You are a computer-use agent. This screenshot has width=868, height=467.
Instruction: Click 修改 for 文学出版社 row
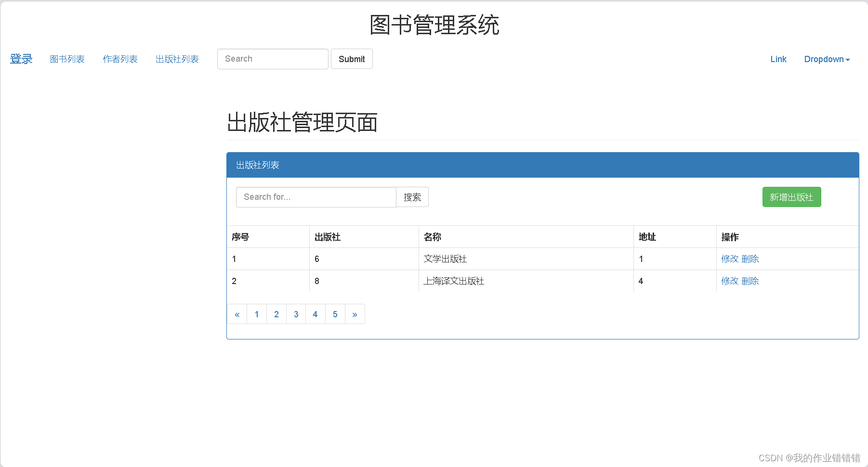click(730, 259)
